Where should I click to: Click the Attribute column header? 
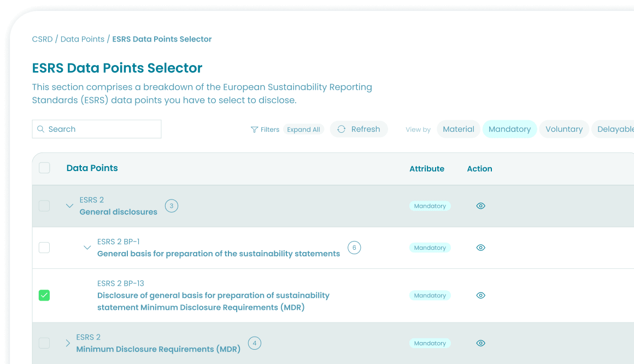pyautogui.click(x=426, y=169)
